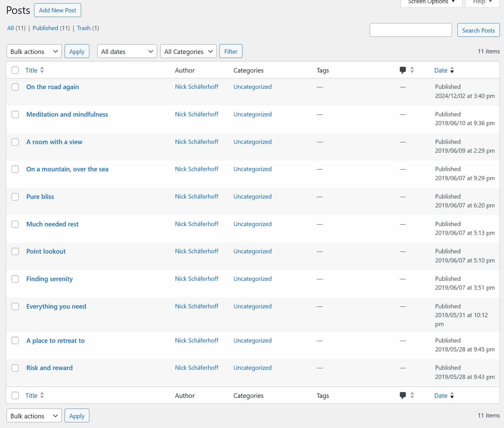Open the 'Everything you need' post
This screenshot has width=504, height=428.
click(x=56, y=306)
